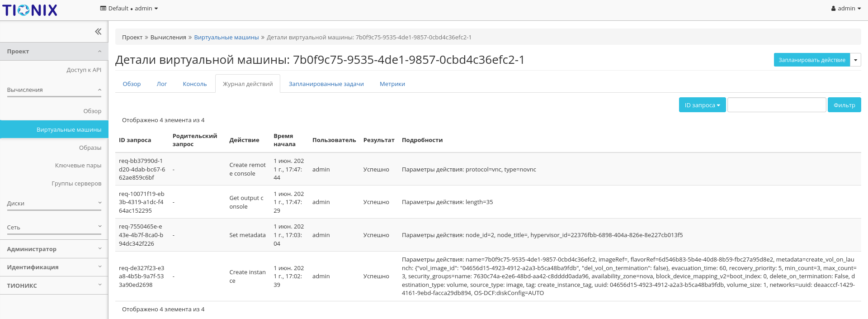This screenshot has width=868, height=319.
Task: Open Доступ к API in sidebar
Action: click(x=84, y=70)
